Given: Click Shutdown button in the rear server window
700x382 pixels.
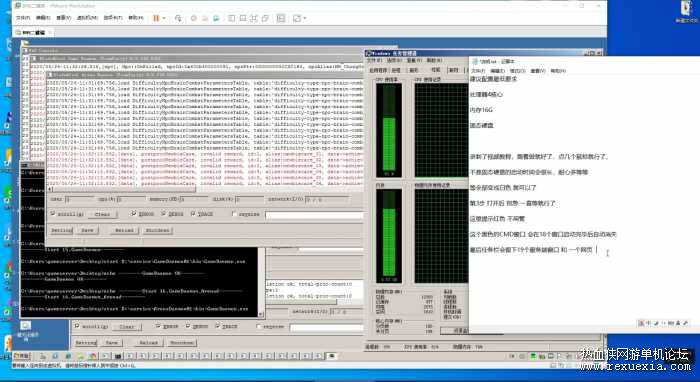Looking at the screenshot, I should 182,343.
